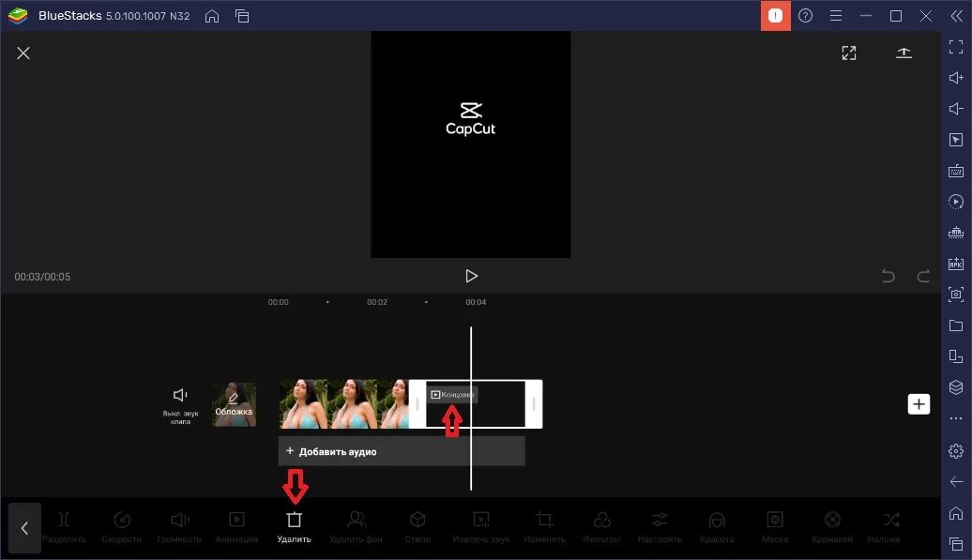
Task: Open the Скорость (speed) tool
Action: pyautogui.click(x=122, y=527)
